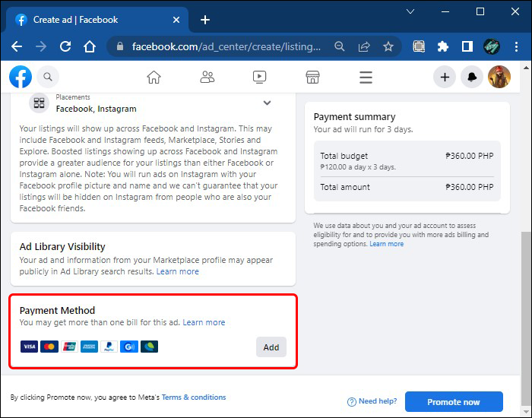Image resolution: width=532 pixels, height=418 pixels.
Task: Click the last dark green payment icon
Action: click(149, 347)
